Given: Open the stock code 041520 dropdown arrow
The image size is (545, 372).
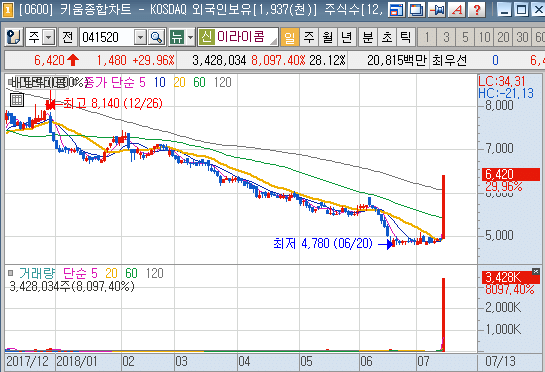Looking at the screenshot, I should point(140,37).
